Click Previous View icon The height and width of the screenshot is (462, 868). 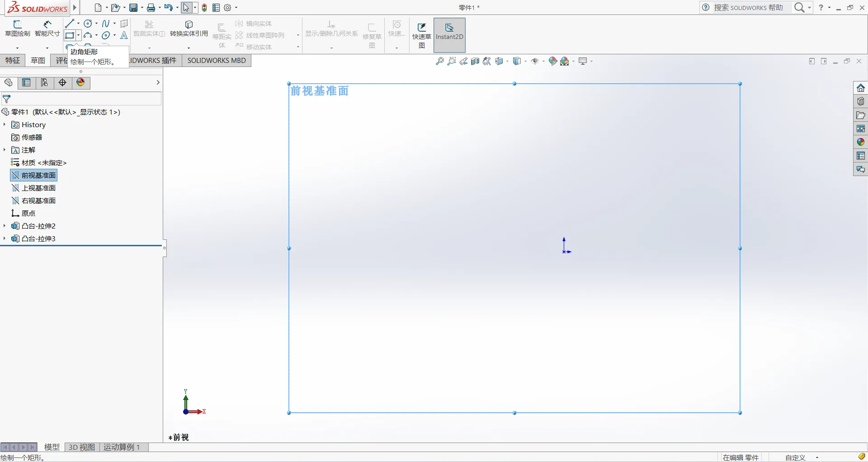tap(463, 61)
